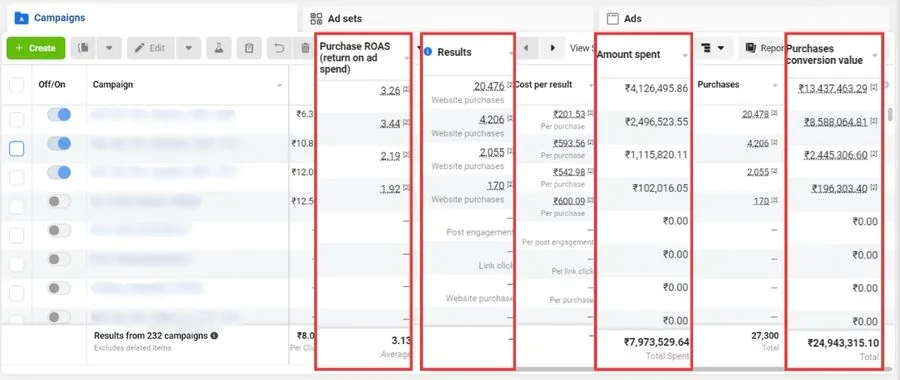Switch to the Ad sets tab
The image size is (900, 380).
[x=448, y=18]
